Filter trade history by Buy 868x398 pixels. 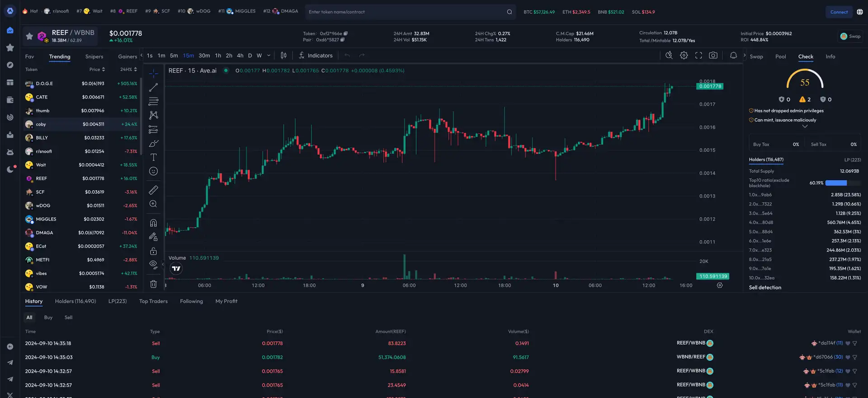[x=48, y=318]
